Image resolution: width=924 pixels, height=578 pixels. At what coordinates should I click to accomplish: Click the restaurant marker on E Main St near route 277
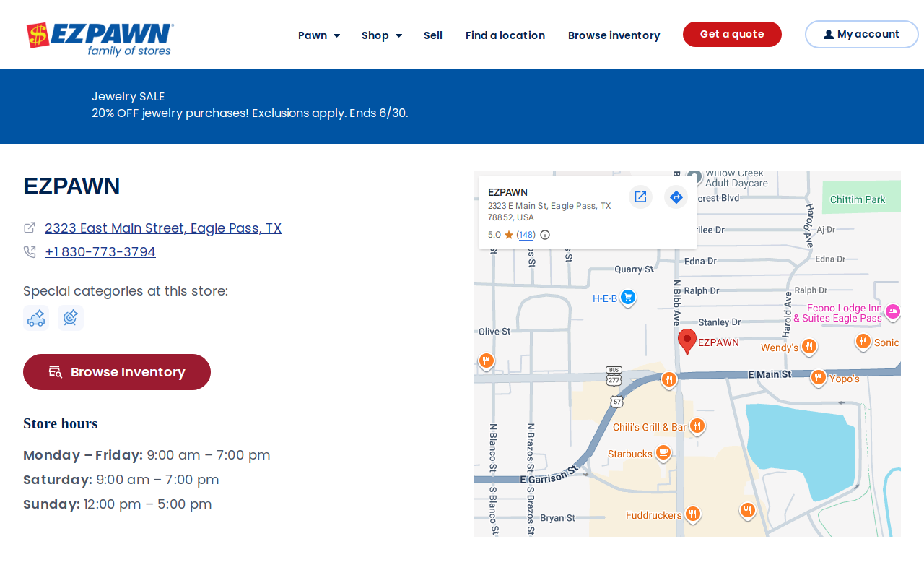(x=669, y=379)
